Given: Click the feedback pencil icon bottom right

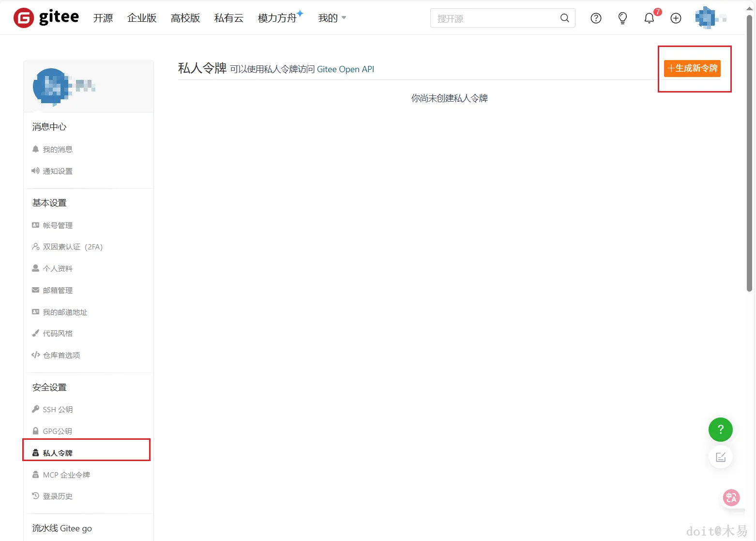Looking at the screenshot, I should 720,456.
